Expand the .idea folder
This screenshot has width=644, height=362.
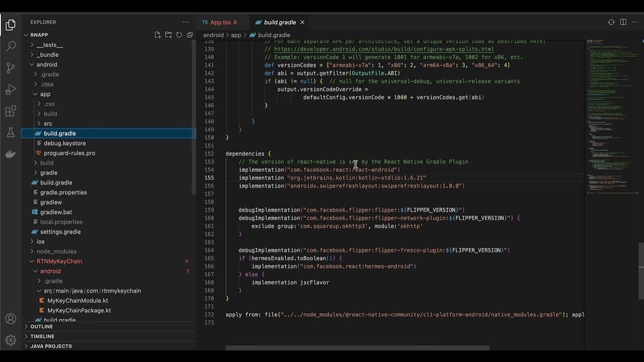pos(46,84)
